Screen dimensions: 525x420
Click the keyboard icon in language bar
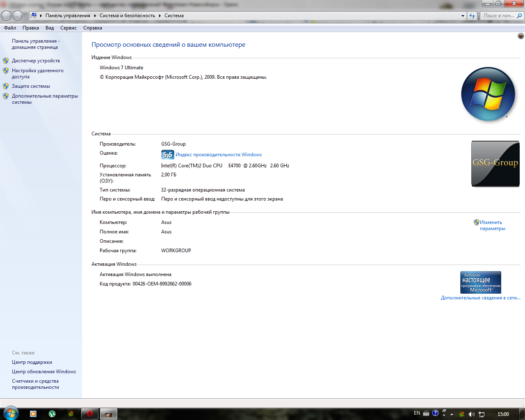426,413
